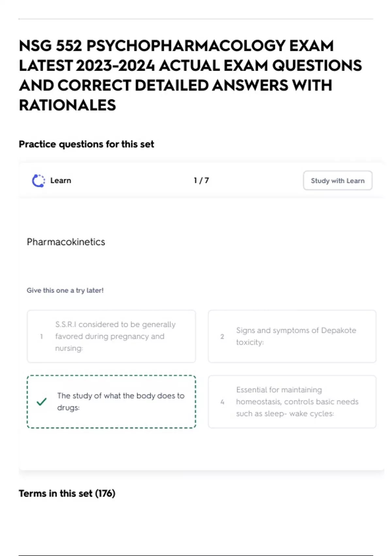Click the number 4 option marker
392x556 pixels.
[x=222, y=402]
